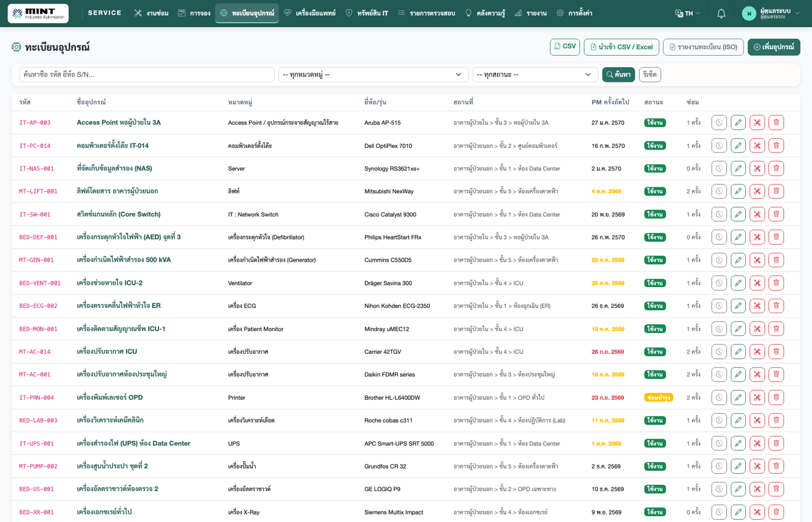The height and width of the screenshot is (522, 812).
Task: Open the ทุกหมวดหมู่ category dropdown
Action: click(373, 74)
